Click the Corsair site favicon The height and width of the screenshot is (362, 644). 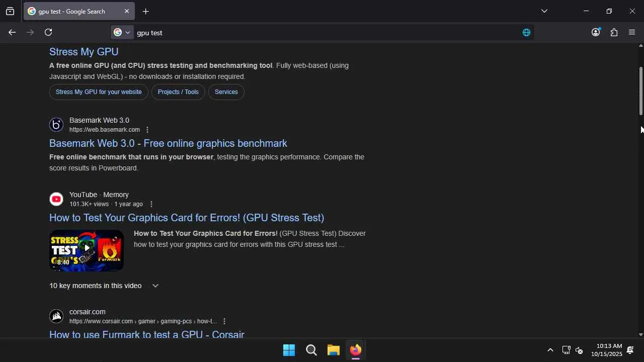(56, 316)
